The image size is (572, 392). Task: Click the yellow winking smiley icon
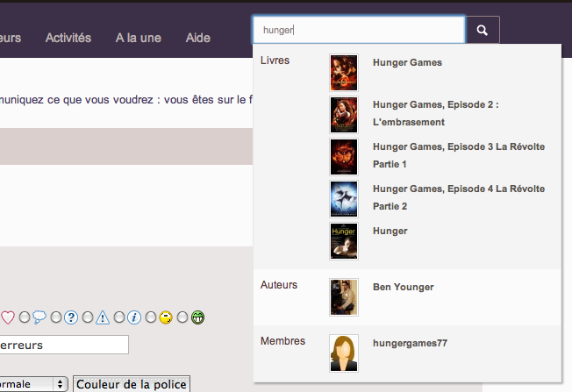(166, 317)
